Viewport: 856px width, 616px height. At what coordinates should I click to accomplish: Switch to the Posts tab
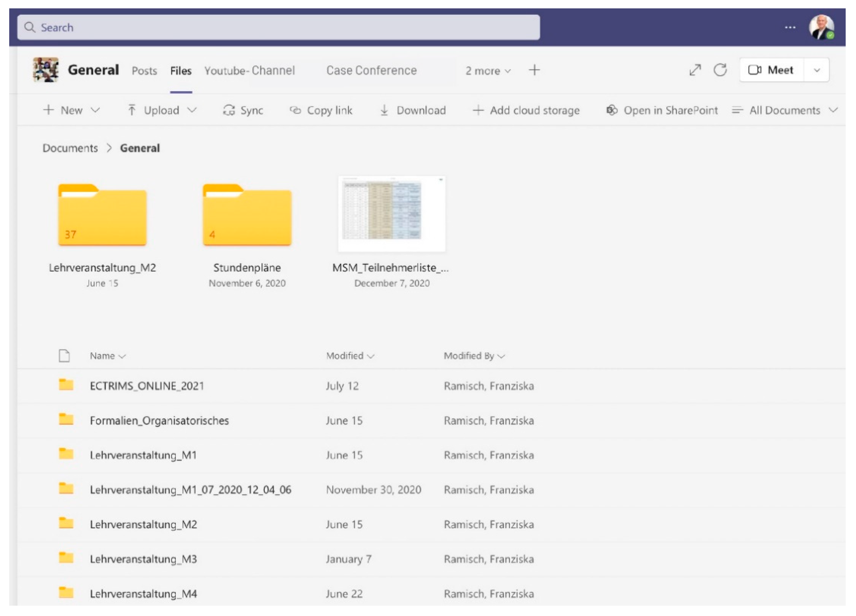point(144,71)
